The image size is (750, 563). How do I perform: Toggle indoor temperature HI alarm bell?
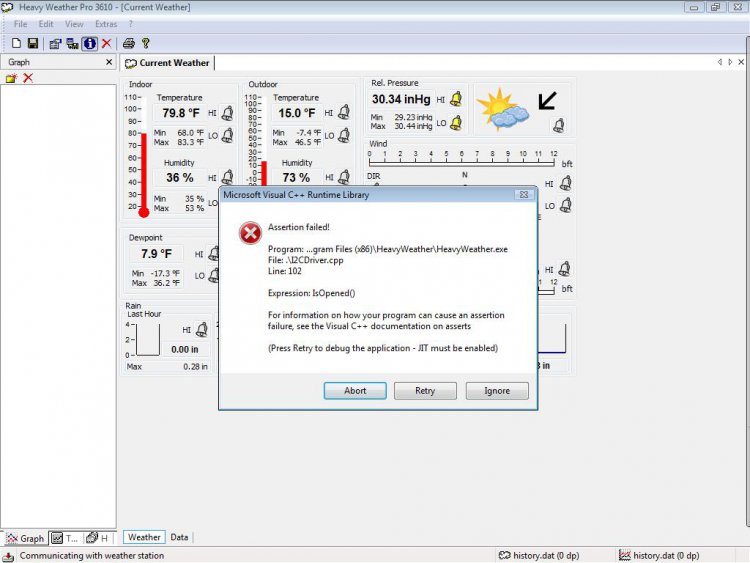pos(228,113)
